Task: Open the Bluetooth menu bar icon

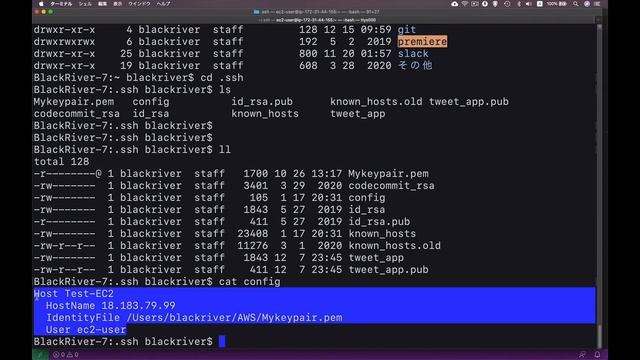Action: tap(519, 4)
